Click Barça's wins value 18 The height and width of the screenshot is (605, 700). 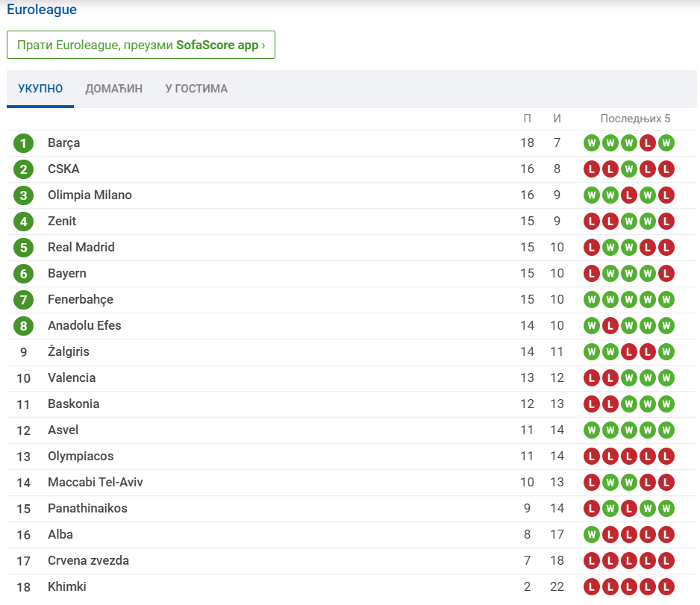(527, 142)
